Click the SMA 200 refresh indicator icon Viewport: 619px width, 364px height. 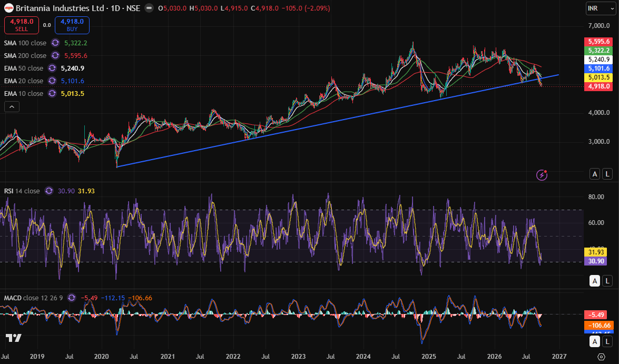[55, 55]
